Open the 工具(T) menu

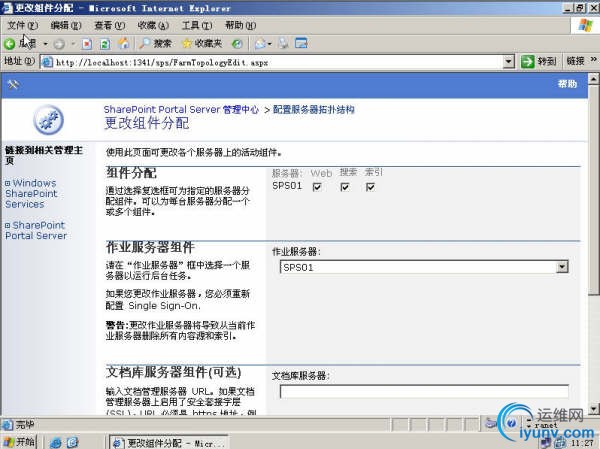pos(197,26)
